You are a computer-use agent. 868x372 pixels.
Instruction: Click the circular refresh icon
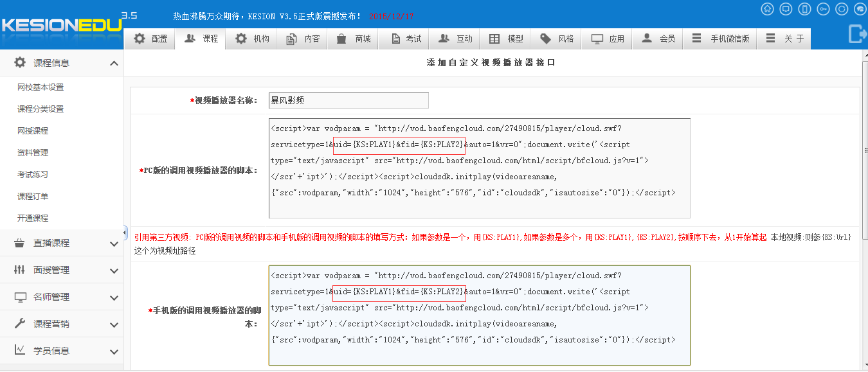point(842,9)
